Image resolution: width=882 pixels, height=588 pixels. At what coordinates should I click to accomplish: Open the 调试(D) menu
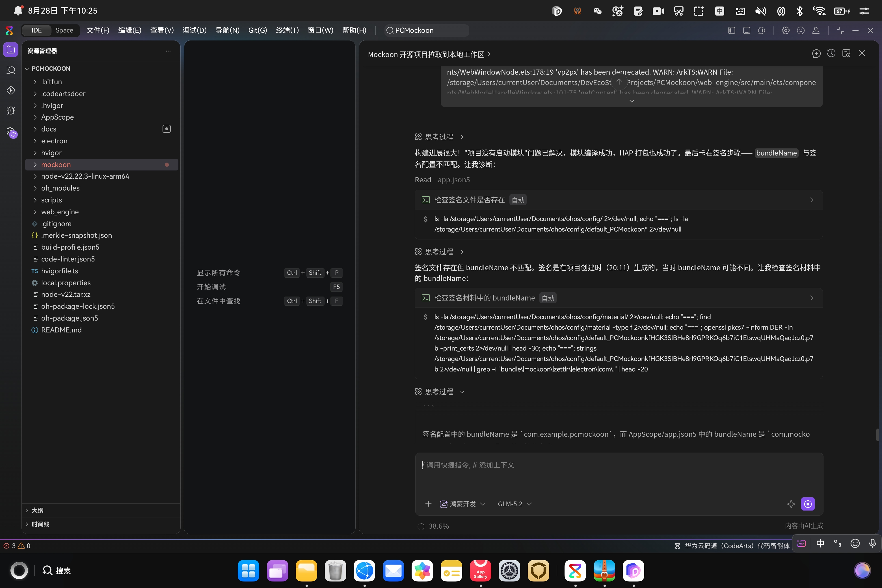tap(194, 30)
